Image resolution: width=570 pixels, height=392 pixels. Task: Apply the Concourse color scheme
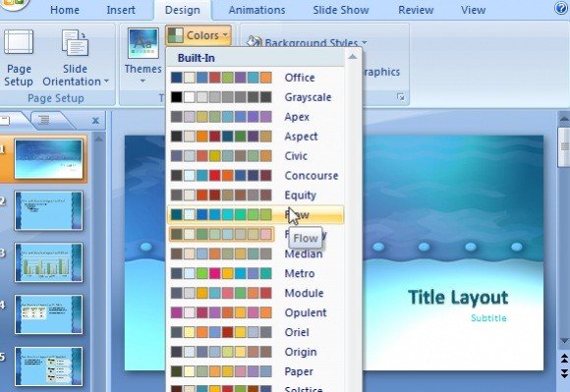(256, 176)
